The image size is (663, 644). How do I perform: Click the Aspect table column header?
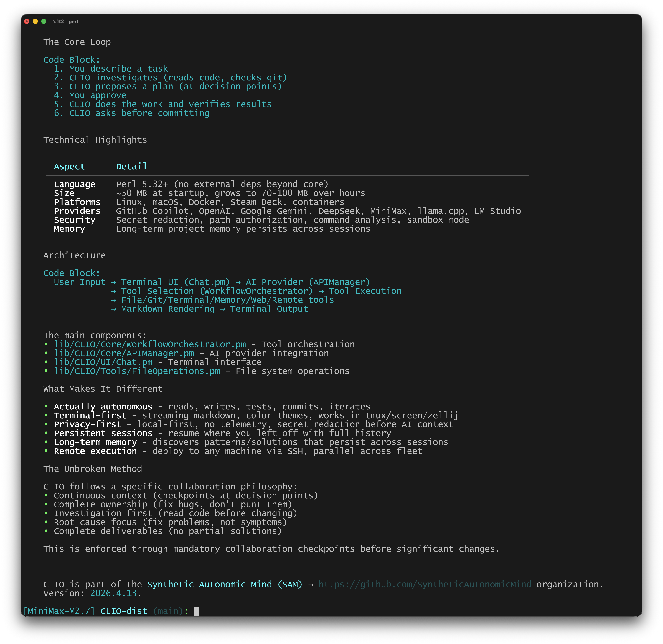coord(69,166)
